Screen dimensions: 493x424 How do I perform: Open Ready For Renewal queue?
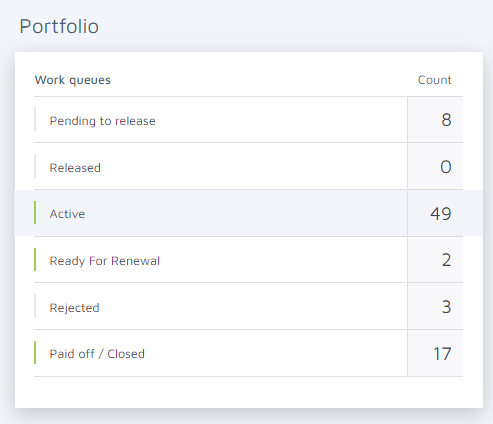point(248,260)
